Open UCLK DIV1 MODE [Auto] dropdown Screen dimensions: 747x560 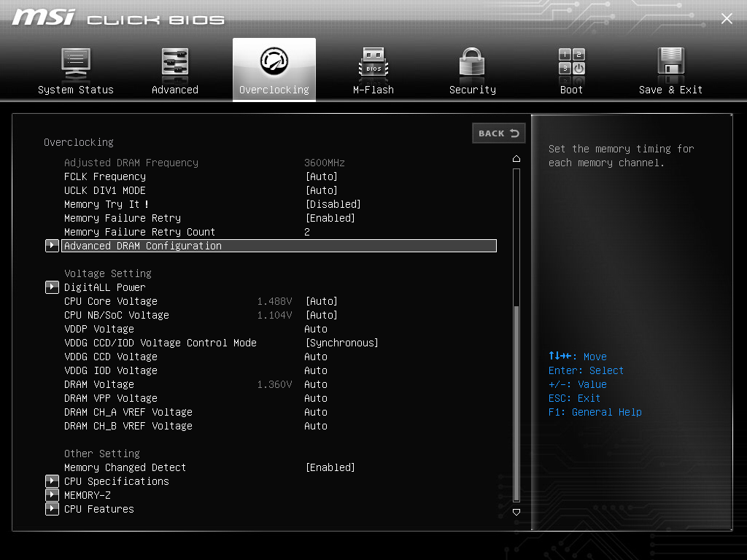[x=322, y=190]
